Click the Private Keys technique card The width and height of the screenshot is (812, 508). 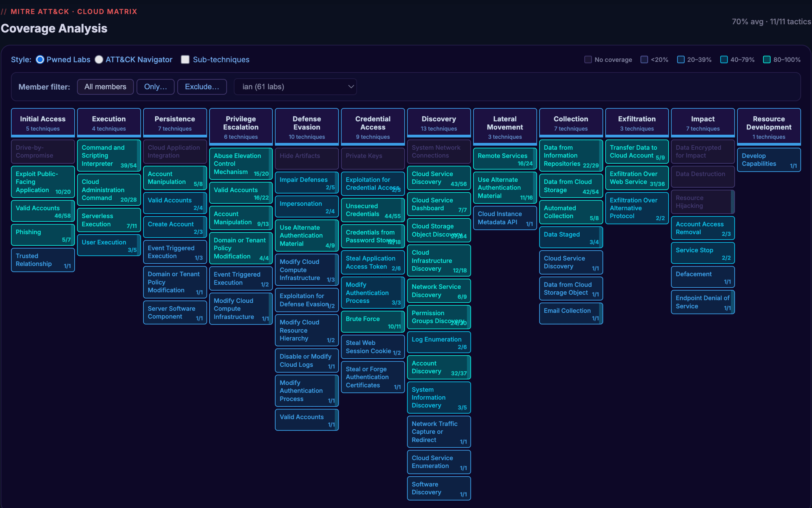coord(373,159)
